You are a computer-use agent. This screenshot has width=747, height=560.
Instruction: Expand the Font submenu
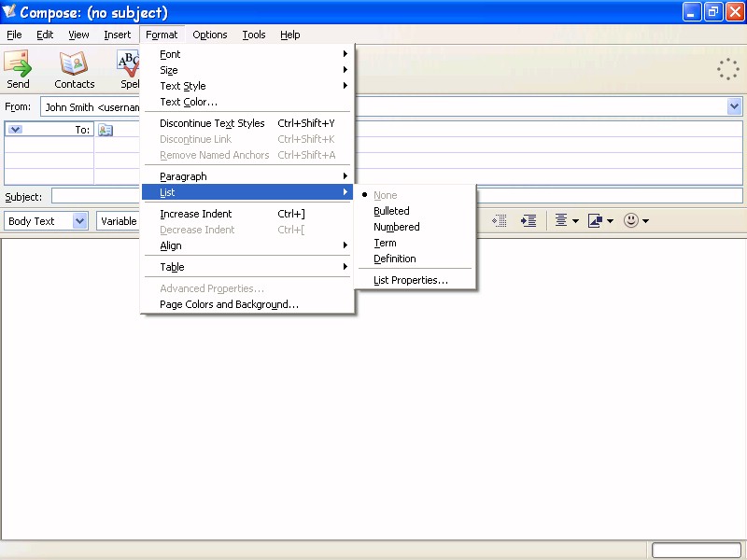pyautogui.click(x=247, y=54)
